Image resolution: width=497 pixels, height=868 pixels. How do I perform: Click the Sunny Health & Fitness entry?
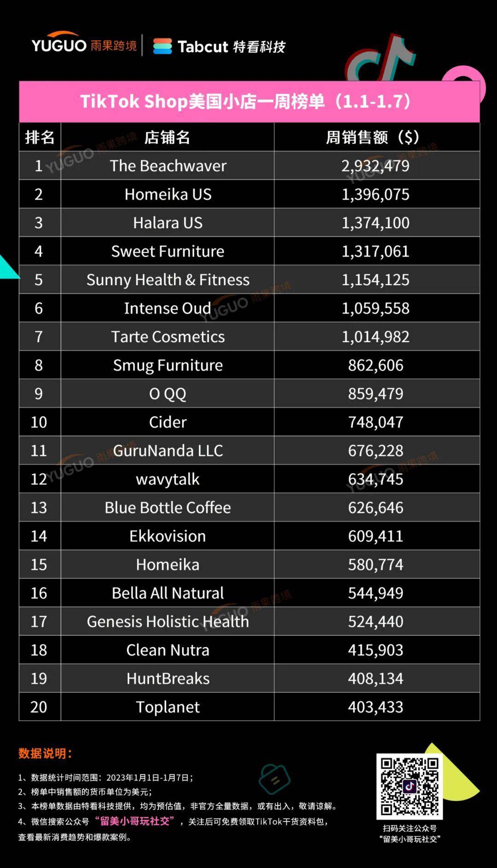[x=168, y=280]
